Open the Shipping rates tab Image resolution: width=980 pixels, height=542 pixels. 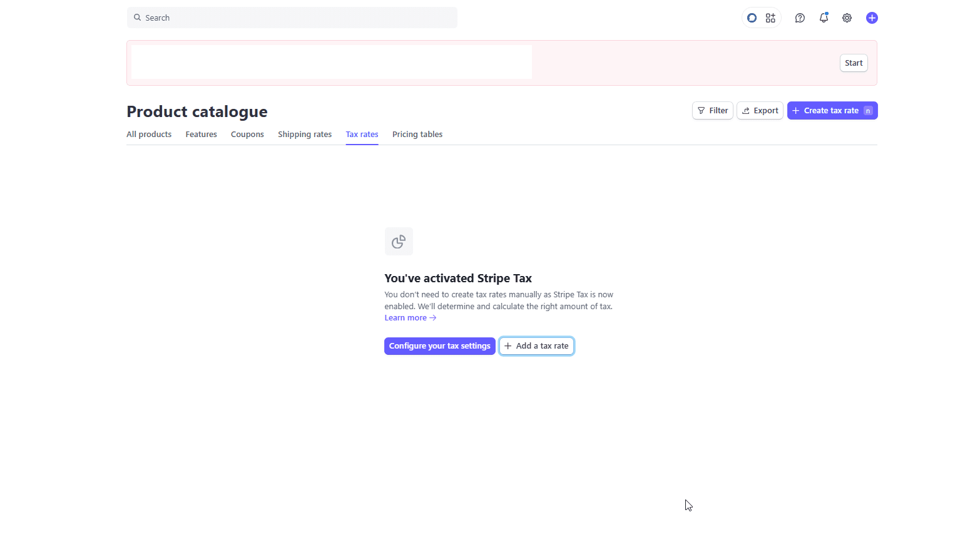[x=305, y=134]
